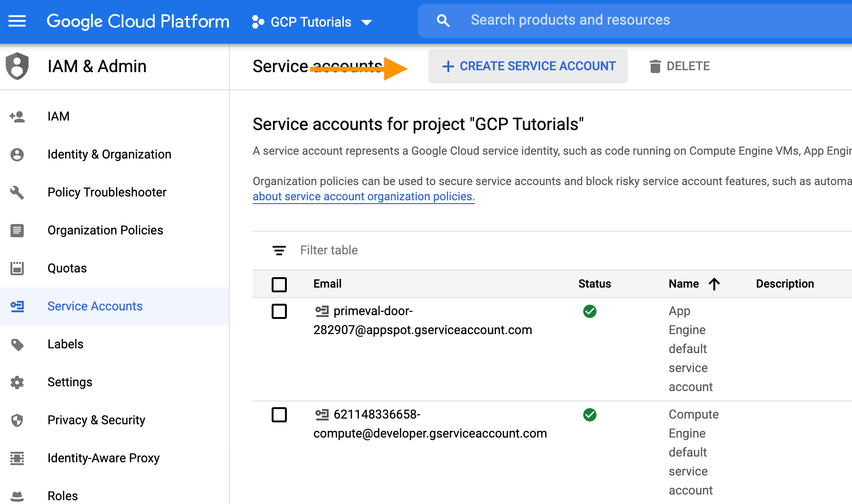Click the Settings gear icon in sidebar
852x504 pixels.
pos(17,382)
